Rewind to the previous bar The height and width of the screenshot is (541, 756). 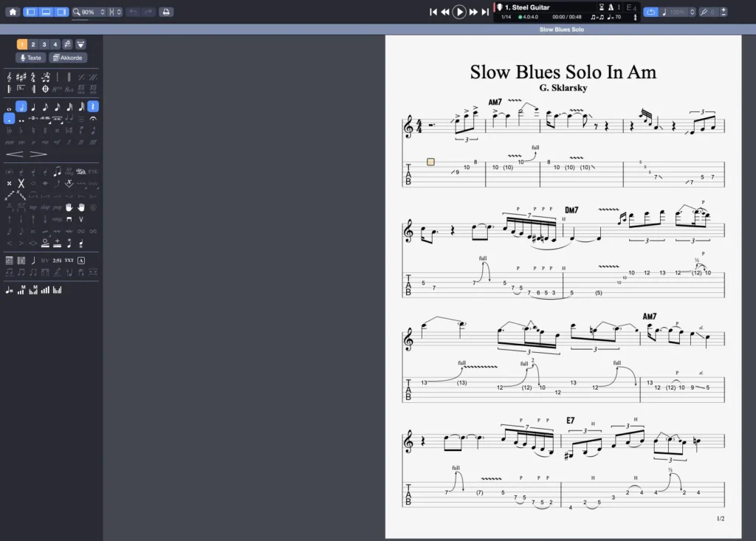445,12
